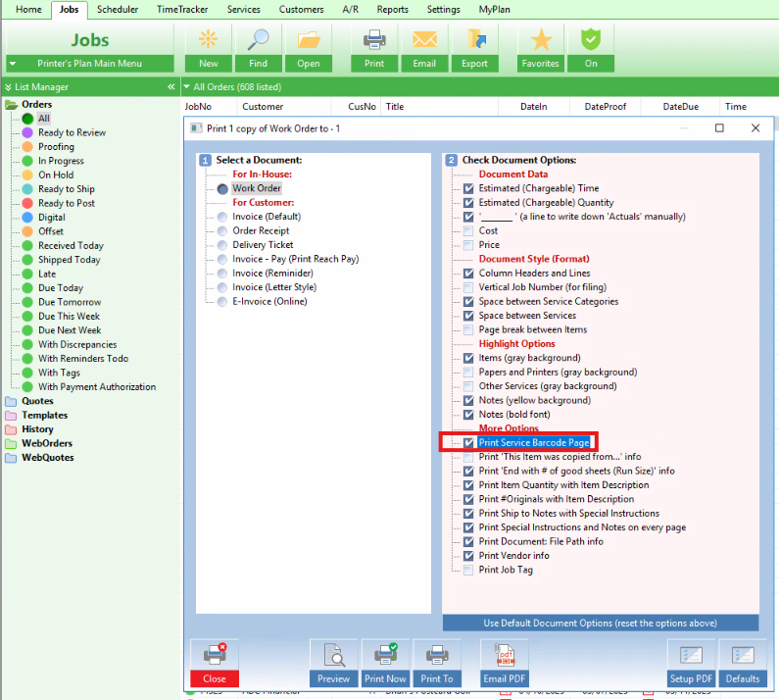Open Printer's Plan Main Menu dropdown
Screen dimensions: 779x700
(13, 64)
